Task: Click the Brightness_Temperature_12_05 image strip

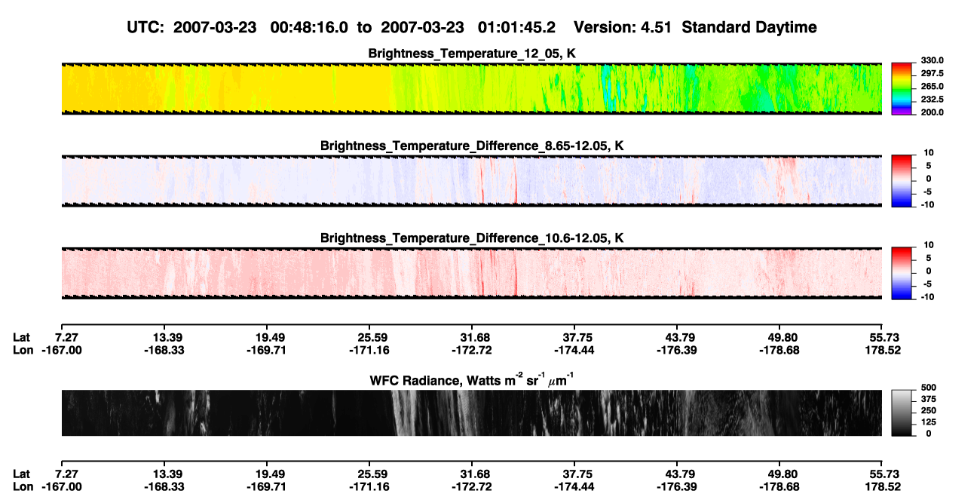Action: [471, 89]
